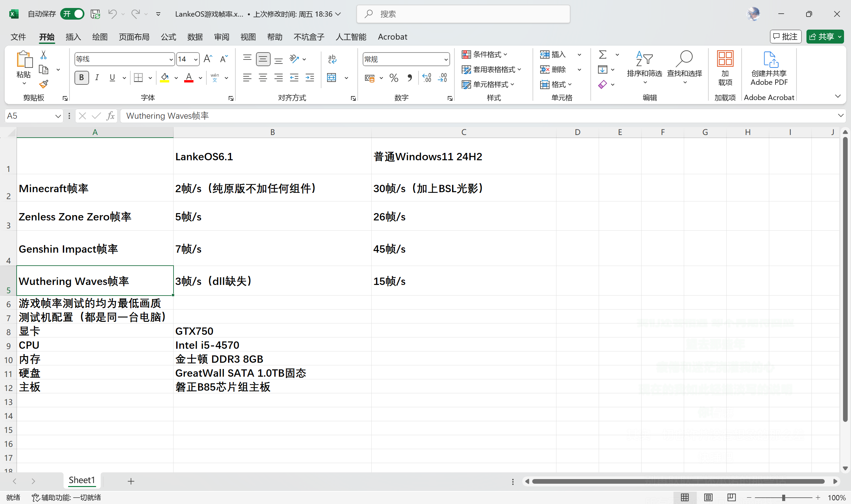This screenshot has height=504, width=851.
Task: Open the font size dropdown
Action: 195,60
